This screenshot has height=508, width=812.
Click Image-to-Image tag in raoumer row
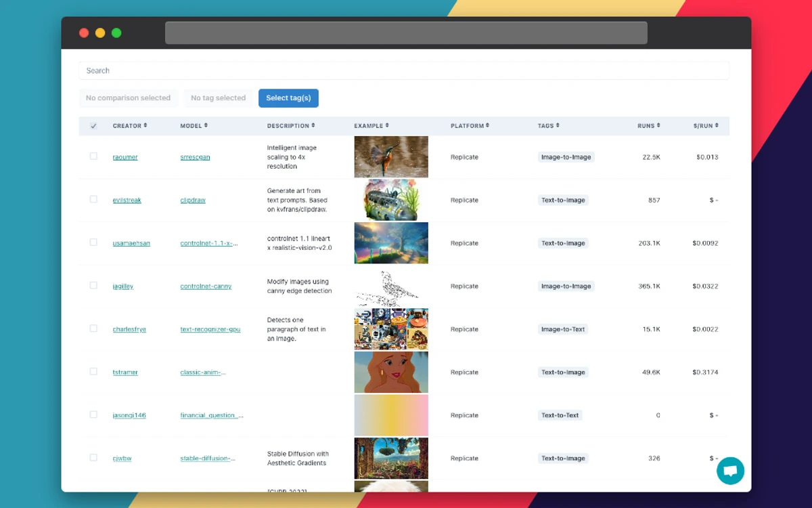pos(566,157)
